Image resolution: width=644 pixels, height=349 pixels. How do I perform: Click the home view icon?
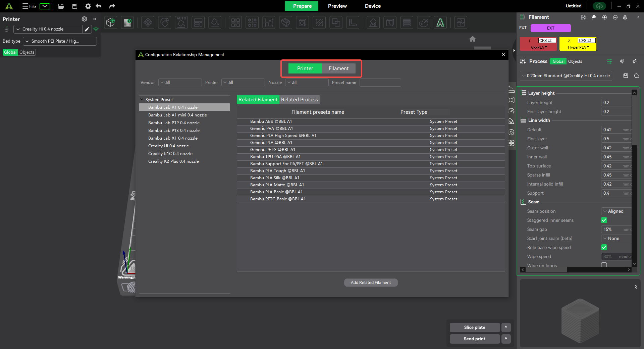(473, 39)
